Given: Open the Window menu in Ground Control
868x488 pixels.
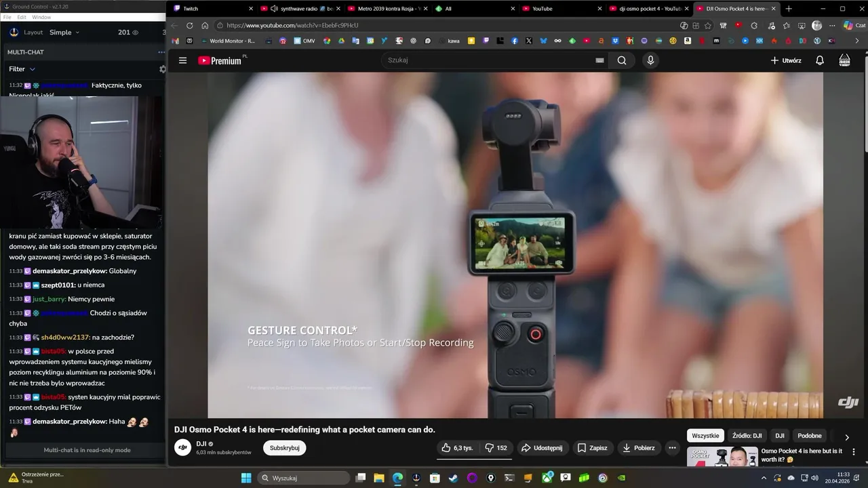Looking at the screenshot, I should tap(41, 17).
